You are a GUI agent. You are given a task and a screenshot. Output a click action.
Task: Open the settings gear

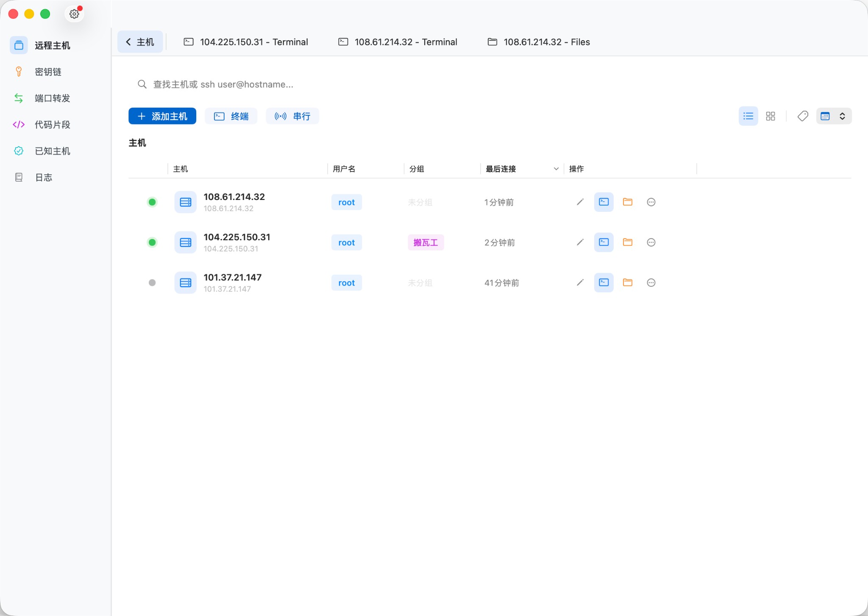pyautogui.click(x=74, y=13)
